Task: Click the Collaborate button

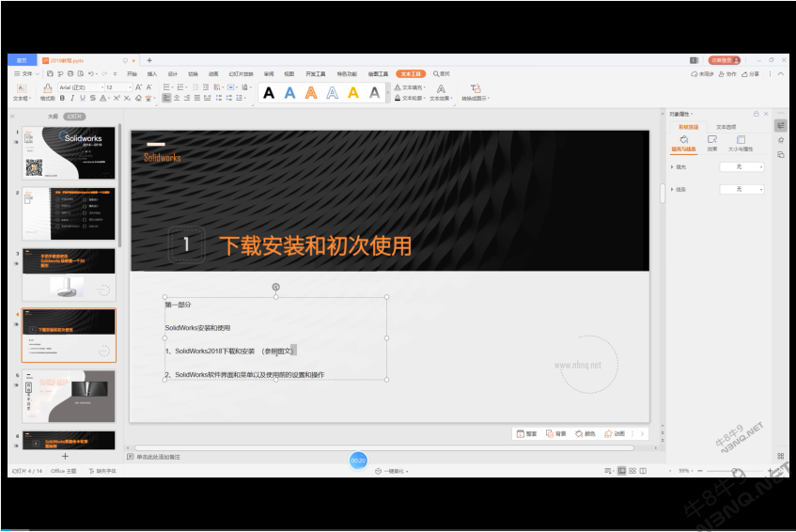Action: pyautogui.click(x=727, y=74)
